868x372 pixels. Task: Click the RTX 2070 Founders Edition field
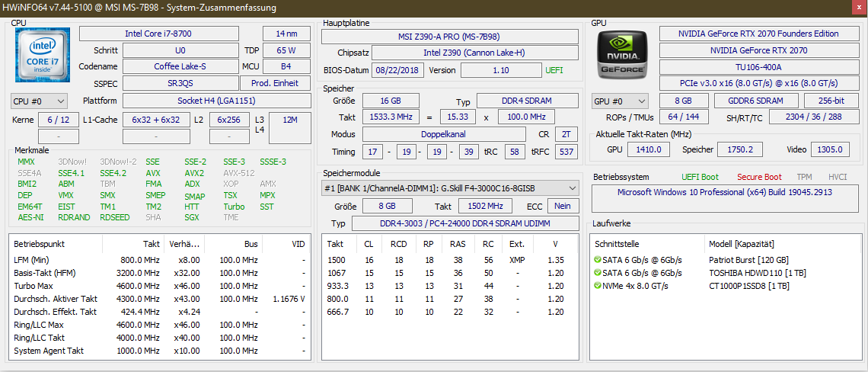(x=758, y=34)
